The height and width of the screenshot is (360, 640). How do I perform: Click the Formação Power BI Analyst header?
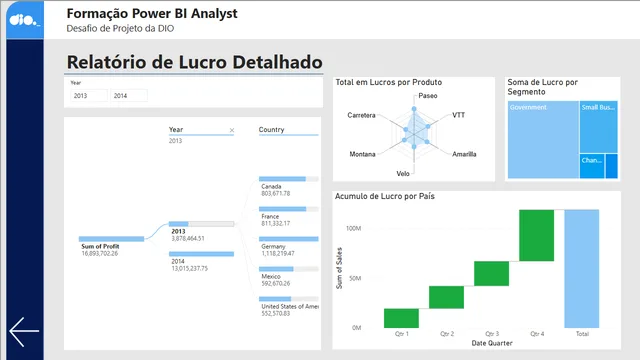152,13
